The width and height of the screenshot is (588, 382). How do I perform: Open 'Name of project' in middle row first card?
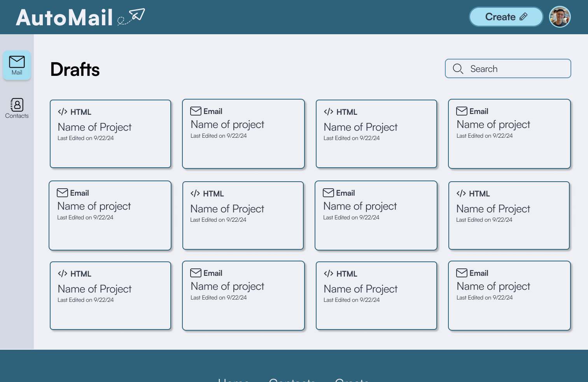pyautogui.click(x=94, y=206)
